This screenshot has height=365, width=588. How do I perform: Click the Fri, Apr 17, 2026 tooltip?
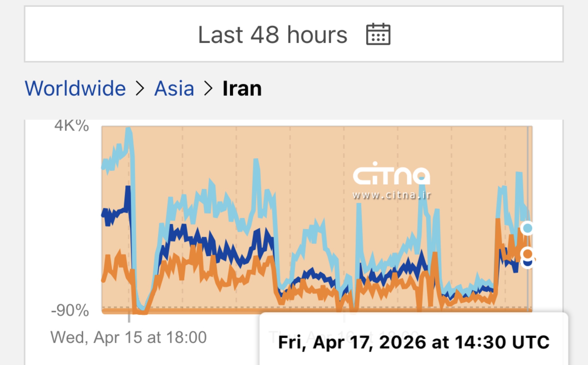[x=414, y=342]
